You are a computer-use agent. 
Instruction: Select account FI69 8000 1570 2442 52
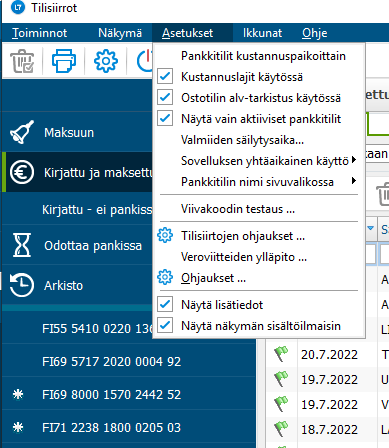[x=129, y=394]
